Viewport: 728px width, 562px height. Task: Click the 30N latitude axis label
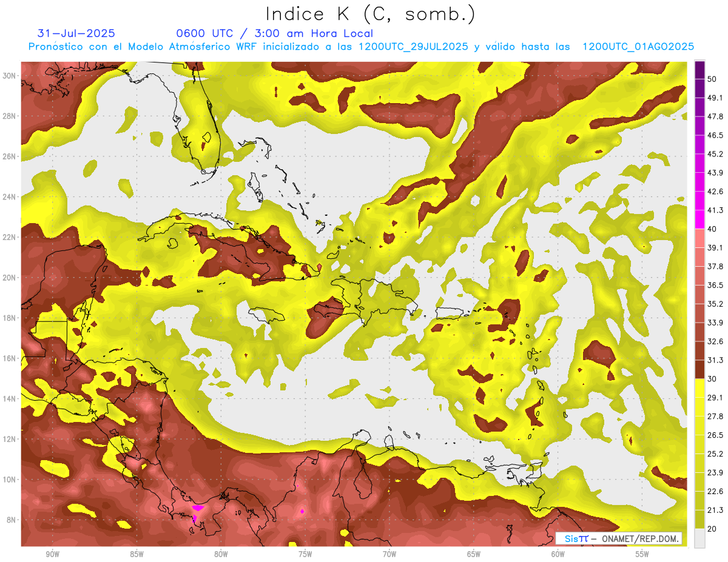[x=10, y=76]
